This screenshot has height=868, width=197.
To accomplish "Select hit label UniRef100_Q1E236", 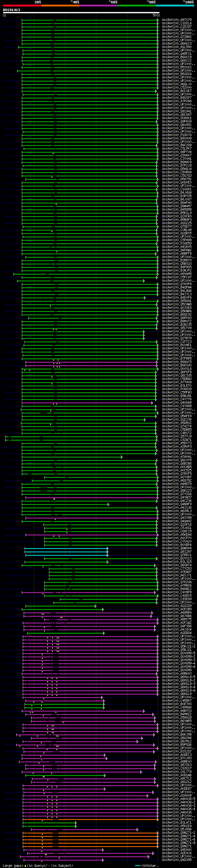I will click(x=177, y=419).
